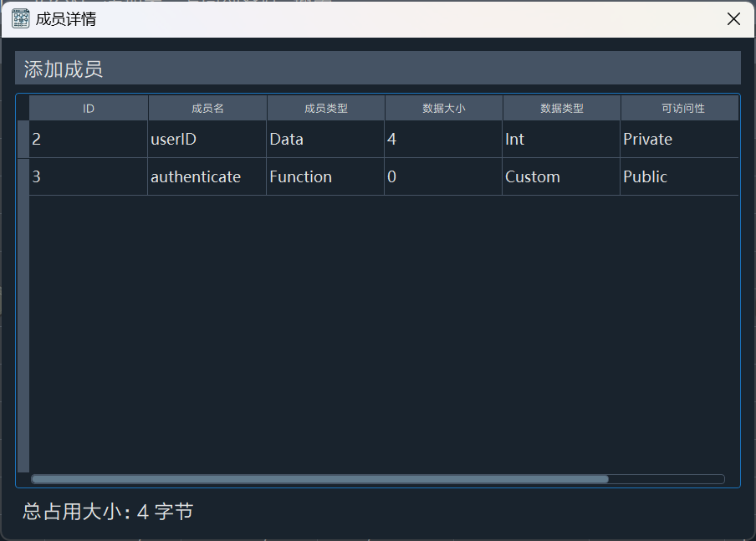Click the 添加成员 button
This screenshot has height=541, width=756.
point(377,69)
